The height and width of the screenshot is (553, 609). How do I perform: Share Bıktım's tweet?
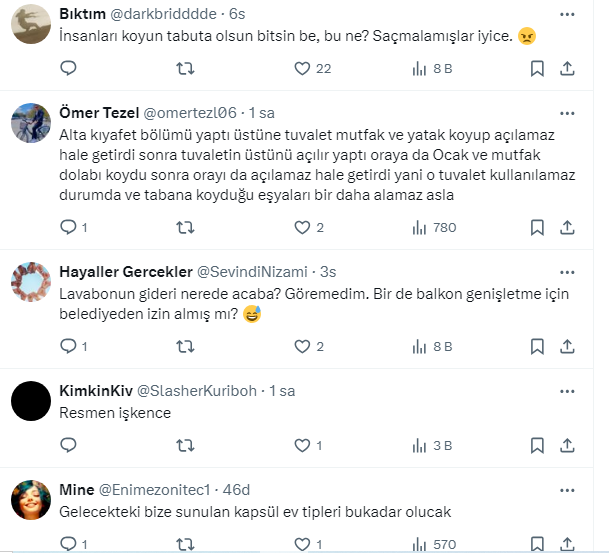click(567, 69)
